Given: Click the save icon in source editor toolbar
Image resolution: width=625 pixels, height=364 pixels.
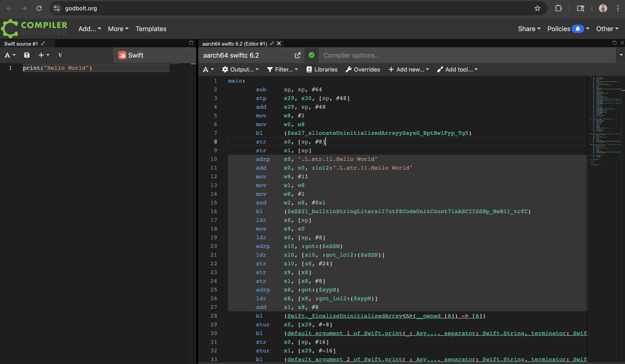Looking at the screenshot, I should point(27,55).
